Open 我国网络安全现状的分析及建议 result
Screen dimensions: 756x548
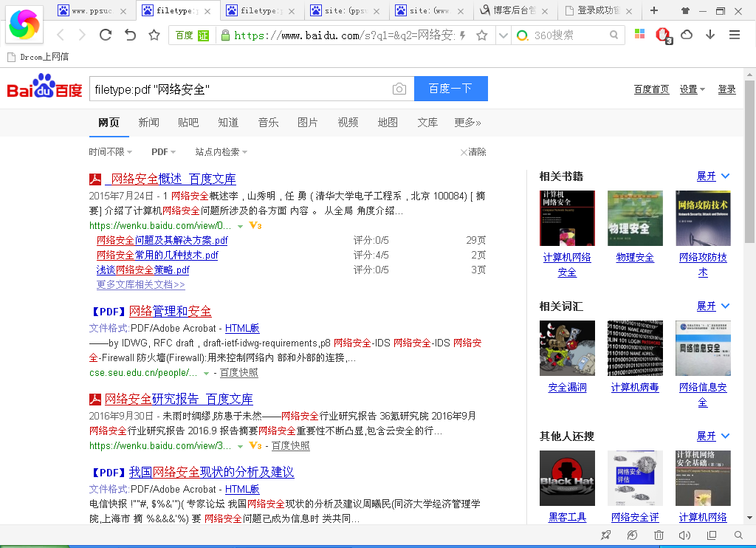tap(212, 472)
